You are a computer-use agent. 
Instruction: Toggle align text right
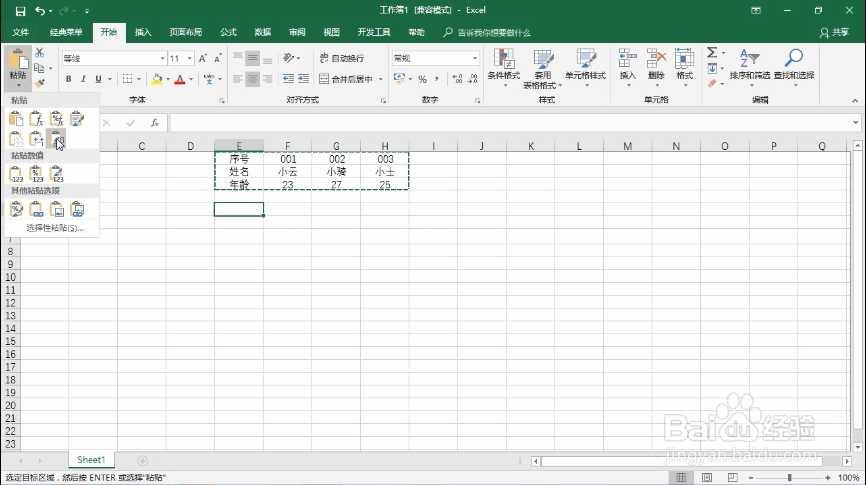(x=267, y=79)
